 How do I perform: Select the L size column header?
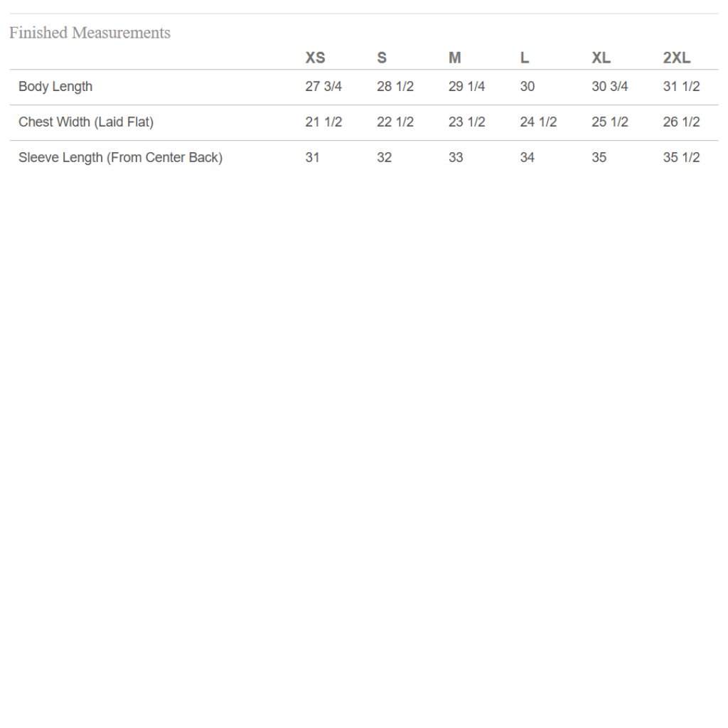pyautogui.click(x=525, y=58)
